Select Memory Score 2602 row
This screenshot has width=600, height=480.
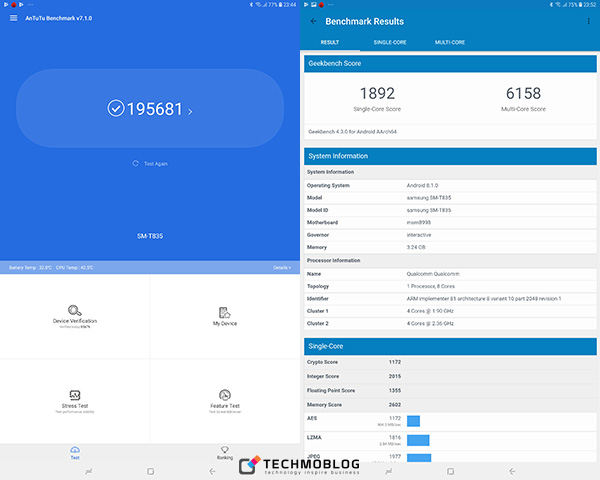(450, 405)
